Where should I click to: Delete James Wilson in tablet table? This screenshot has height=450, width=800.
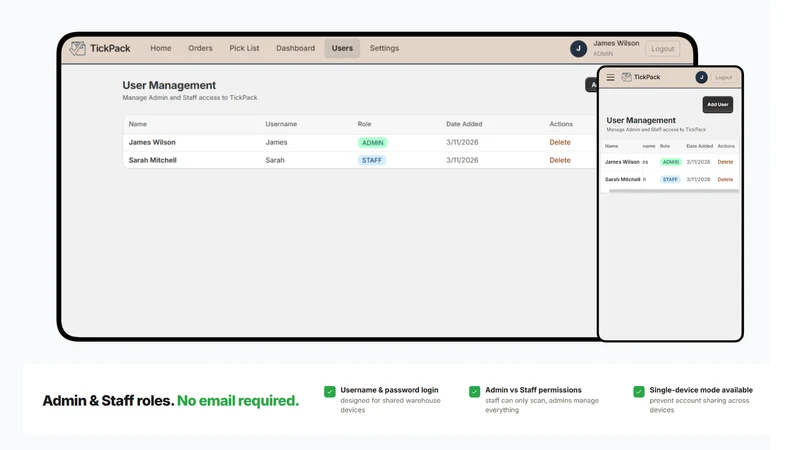[560, 142]
